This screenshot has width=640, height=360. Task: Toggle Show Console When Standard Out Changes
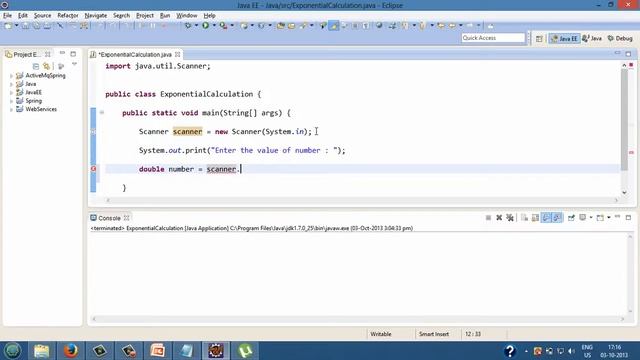(546, 218)
